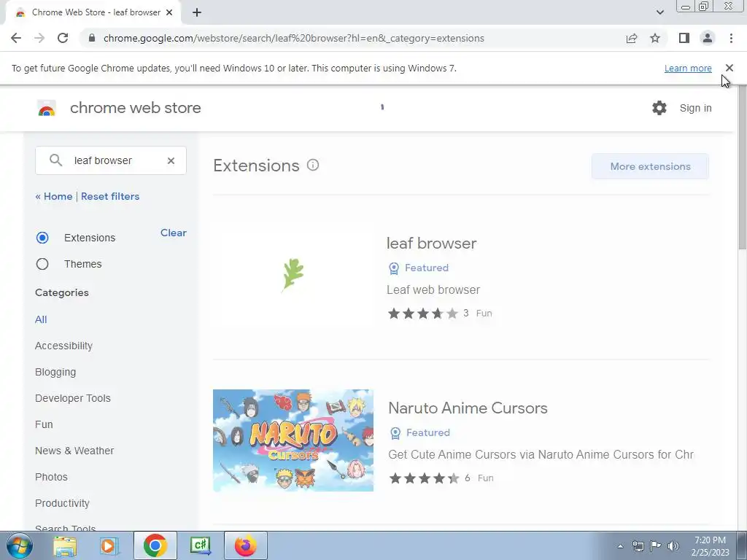Click the page vertical scrollbar
747x560 pixels.
(x=742, y=167)
